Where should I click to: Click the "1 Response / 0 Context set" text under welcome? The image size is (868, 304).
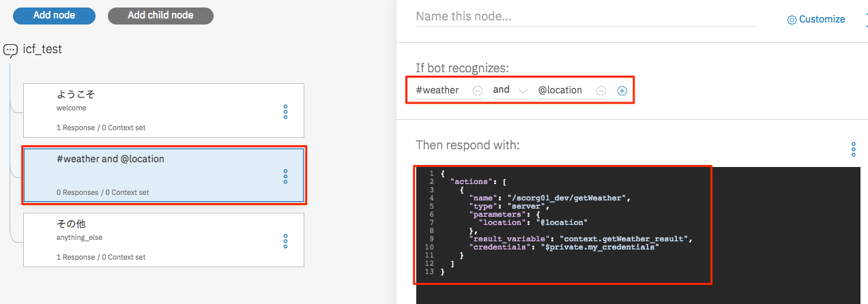[101, 127]
